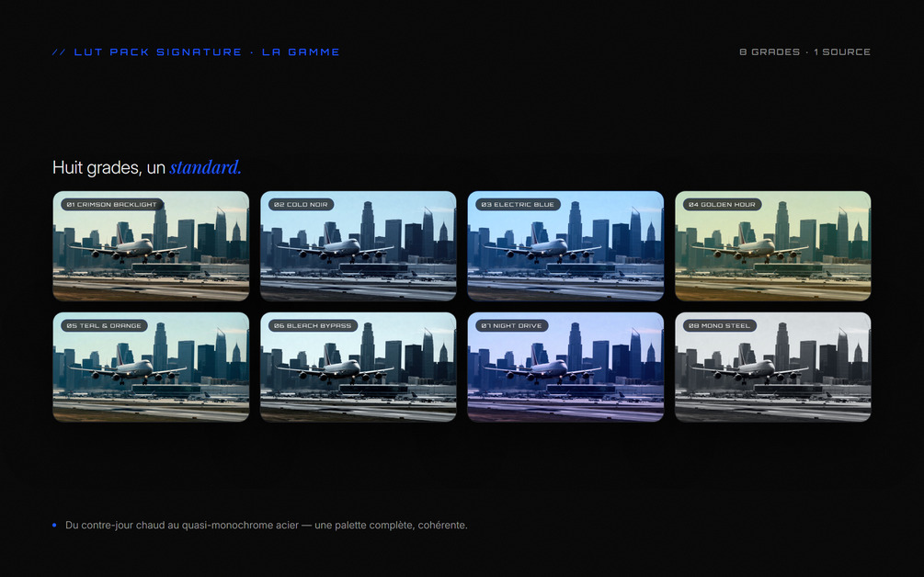This screenshot has width=924, height=577.
Task: Click the Night Drive grade thumbnail
Action: pyautogui.click(x=565, y=367)
